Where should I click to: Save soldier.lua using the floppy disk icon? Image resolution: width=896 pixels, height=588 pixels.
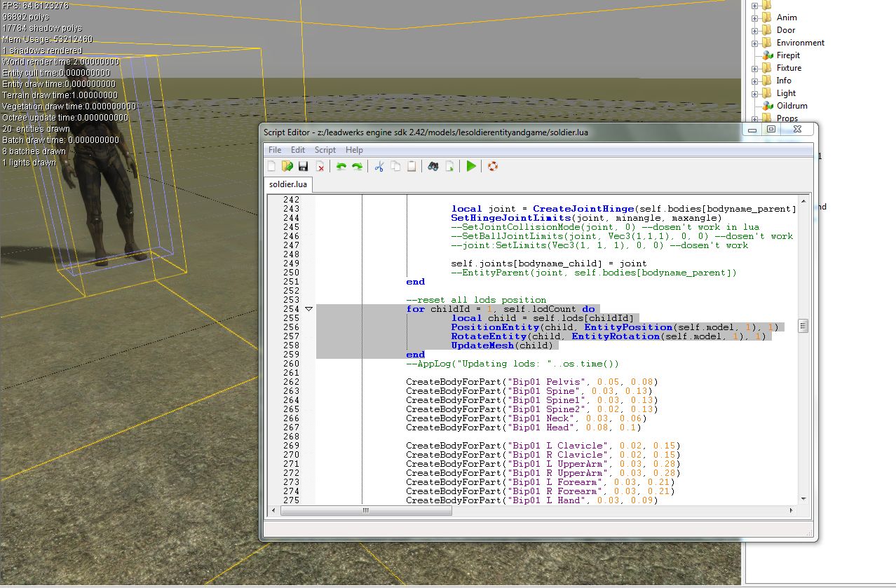click(304, 166)
